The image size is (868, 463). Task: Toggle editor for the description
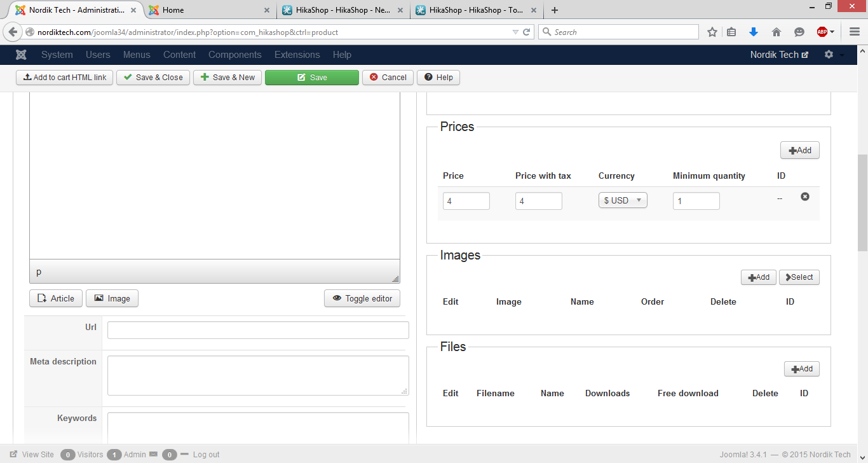362,298
